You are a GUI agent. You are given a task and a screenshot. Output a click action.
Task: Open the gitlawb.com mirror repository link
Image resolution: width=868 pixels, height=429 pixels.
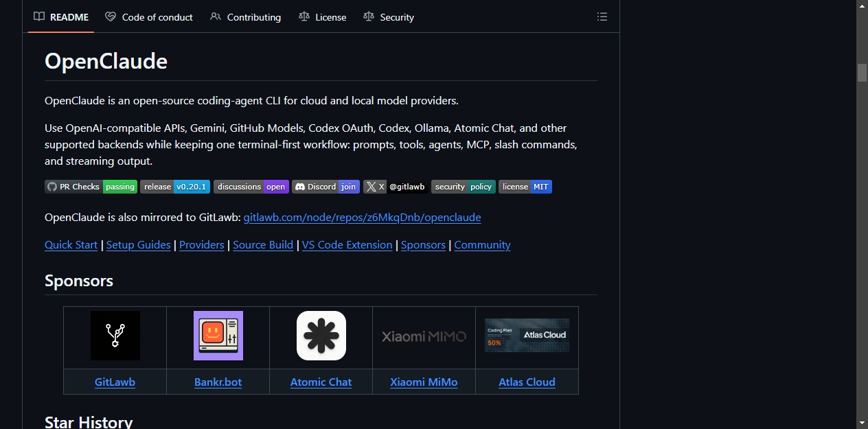click(x=362, y=218)
